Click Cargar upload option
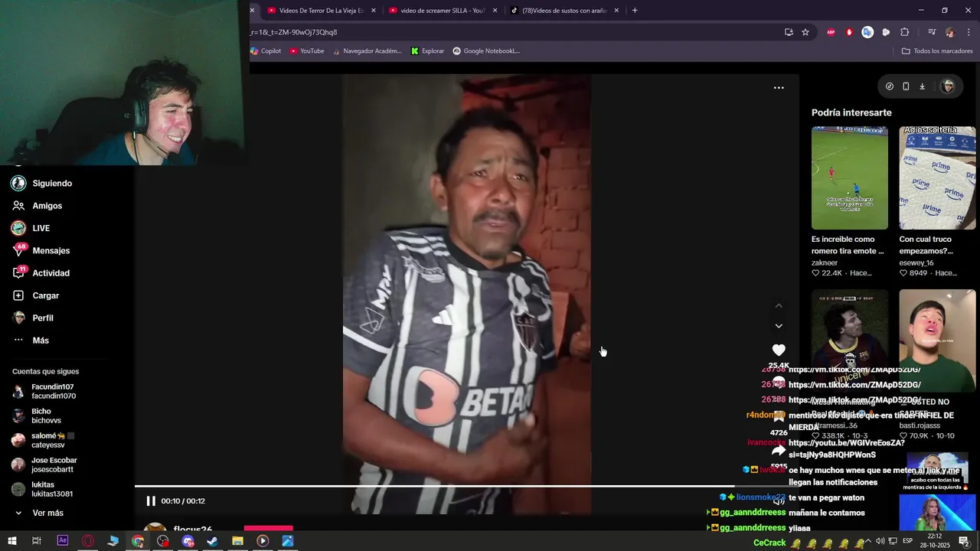This screenshot has width=980, height=551. pos(36,295)
